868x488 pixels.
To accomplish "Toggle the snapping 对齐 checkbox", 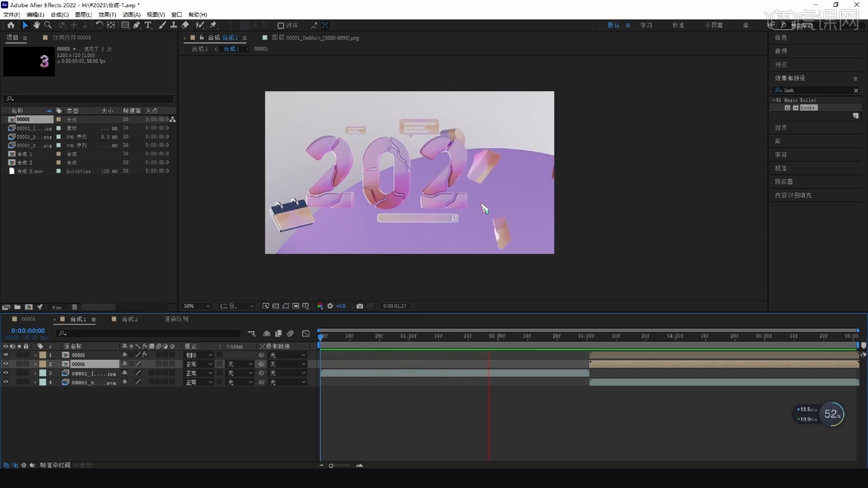I will [281, 26].
